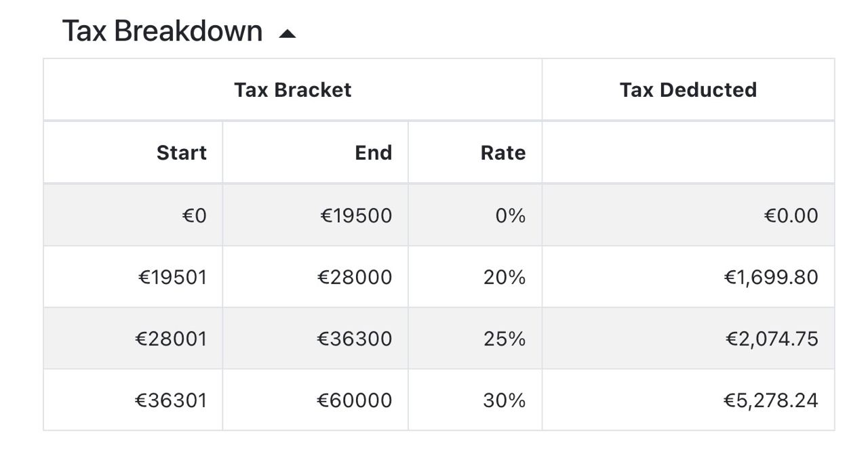868x460 pixels.
Task: Select the Start sub-header cell
Action: pyautogui.click(x=181, y=153)
